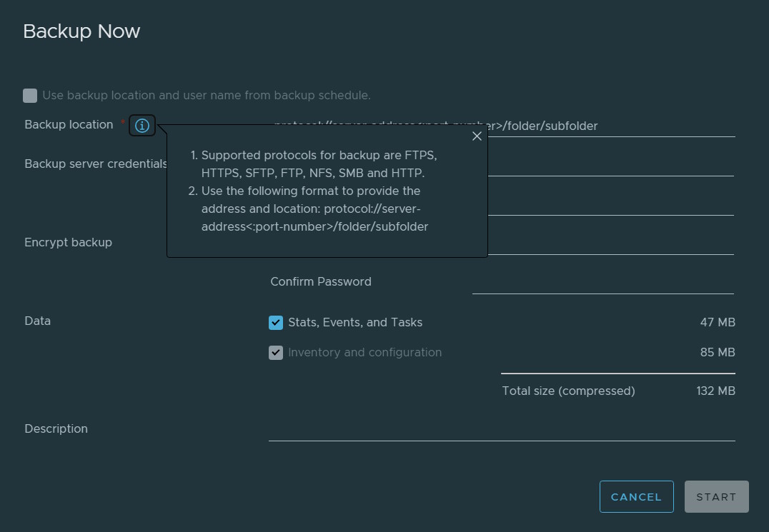Click the Encrypt backup label

point(68,243)
